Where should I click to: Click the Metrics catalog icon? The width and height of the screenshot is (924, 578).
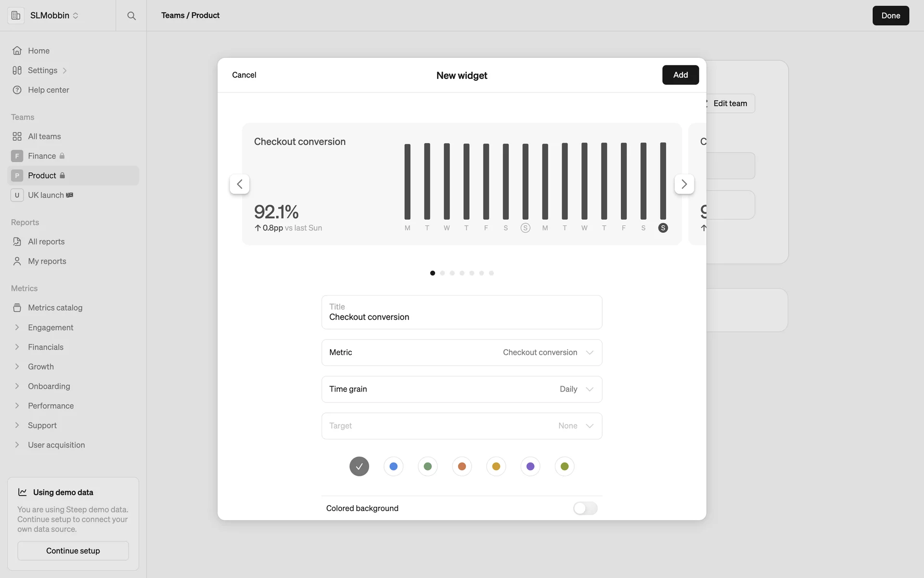(17, 308)
